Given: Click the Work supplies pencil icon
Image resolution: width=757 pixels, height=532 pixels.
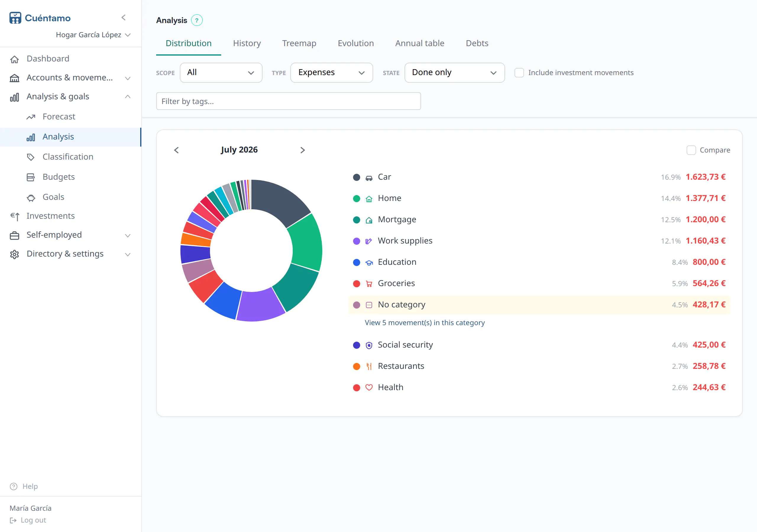Looking at the screenshot, I should coord(369,241).
